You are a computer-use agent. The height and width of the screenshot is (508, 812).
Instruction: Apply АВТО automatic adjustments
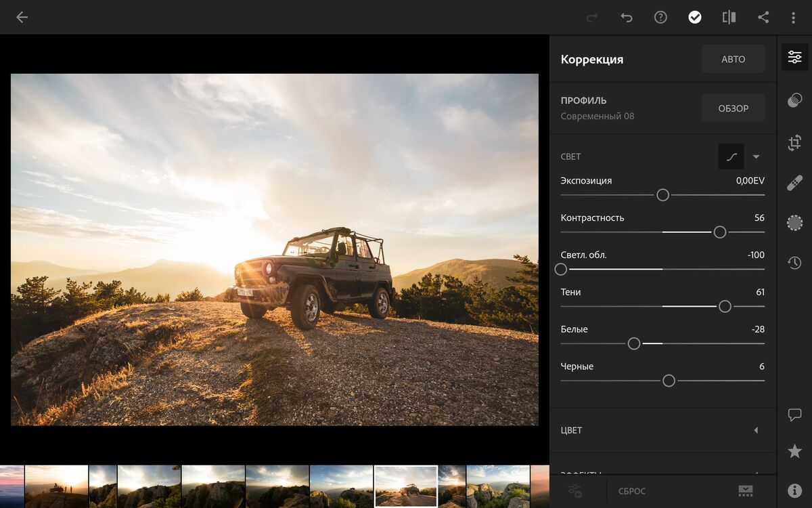(x=733, y=59)
